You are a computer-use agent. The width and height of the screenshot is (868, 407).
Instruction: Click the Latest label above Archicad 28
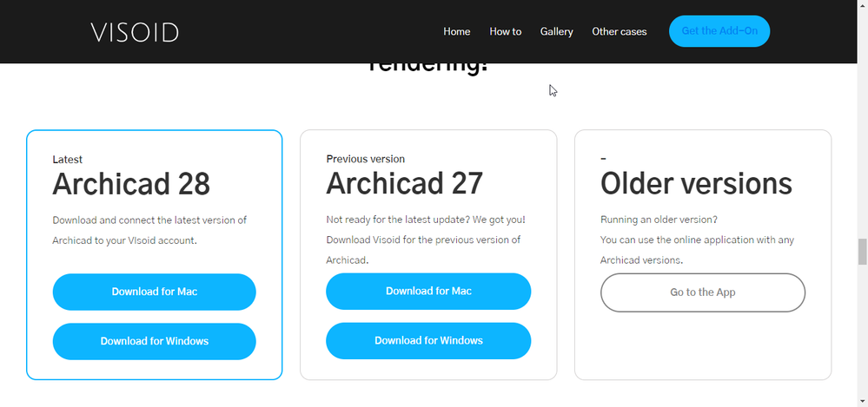click(68, 160)
